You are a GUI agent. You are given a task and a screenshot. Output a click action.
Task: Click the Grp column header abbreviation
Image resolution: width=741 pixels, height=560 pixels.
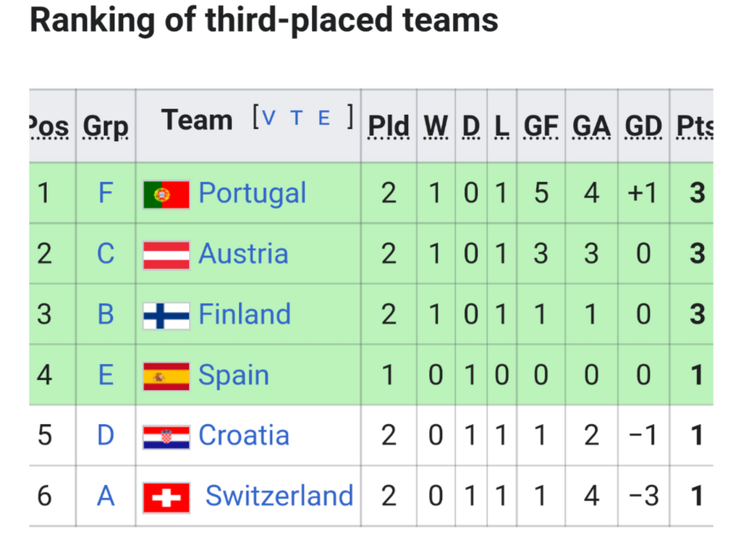(x=106, y=127)
